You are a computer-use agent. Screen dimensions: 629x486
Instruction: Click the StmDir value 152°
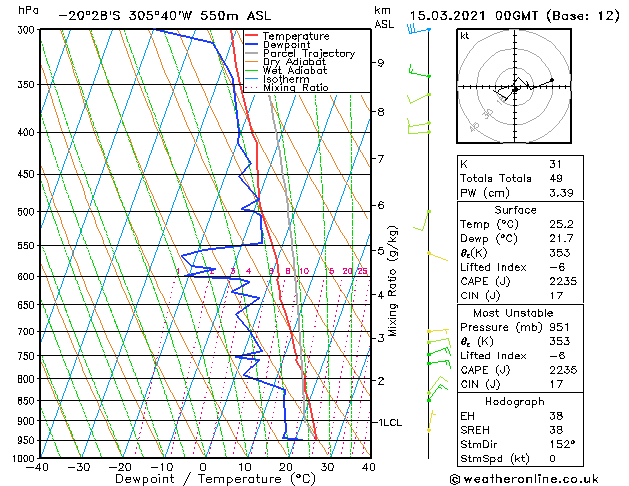pyautogui.click(x=562, y=445)
